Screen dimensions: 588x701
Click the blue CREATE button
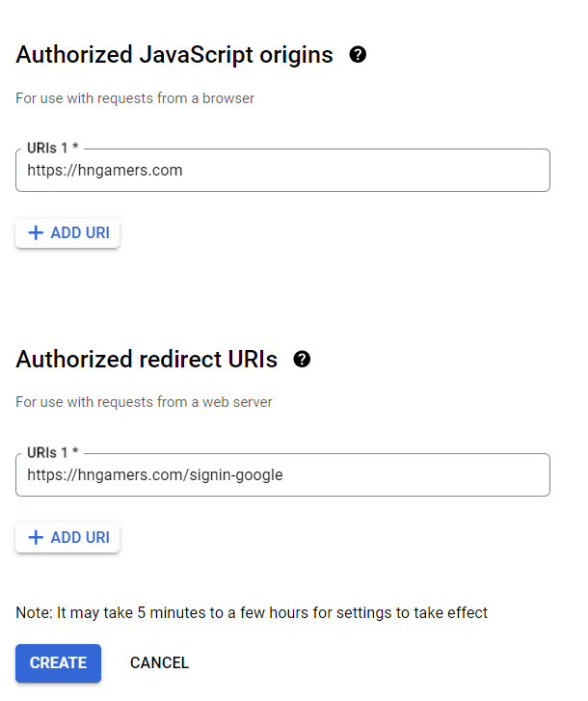[x=58, y=662]
